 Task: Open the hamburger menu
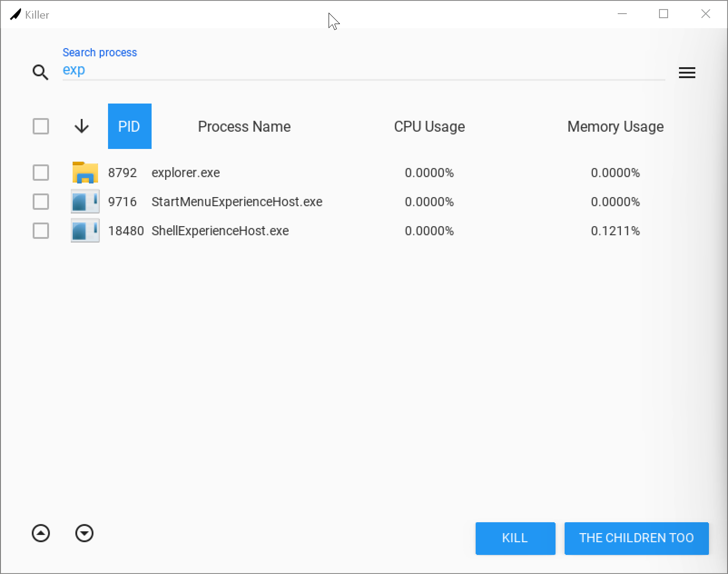(687, 73)
